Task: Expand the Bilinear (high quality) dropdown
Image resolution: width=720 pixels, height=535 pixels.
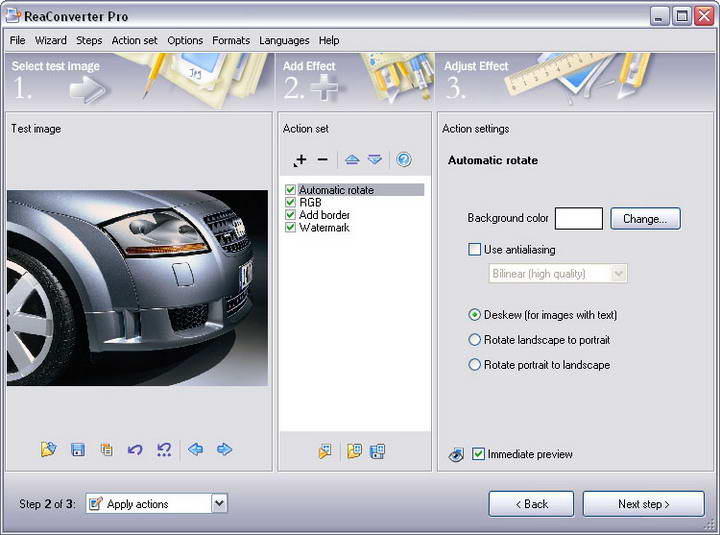Action: click(618, 274)
